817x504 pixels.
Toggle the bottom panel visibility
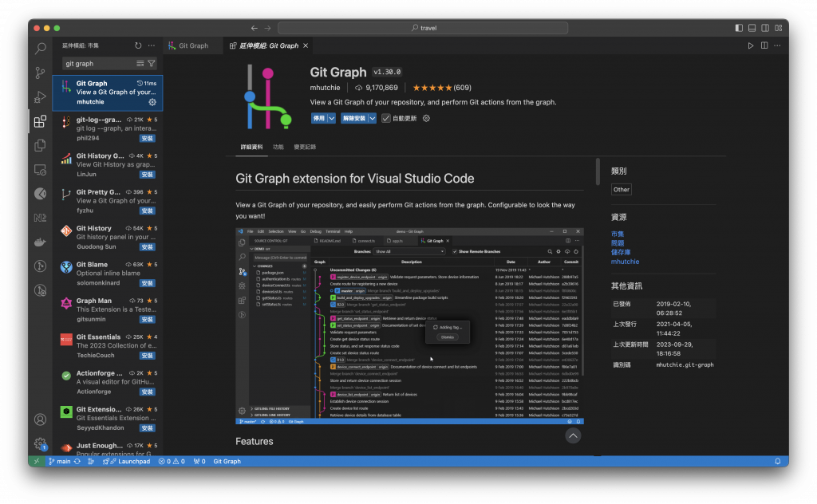pyautogui.click(x=752, y=28)
